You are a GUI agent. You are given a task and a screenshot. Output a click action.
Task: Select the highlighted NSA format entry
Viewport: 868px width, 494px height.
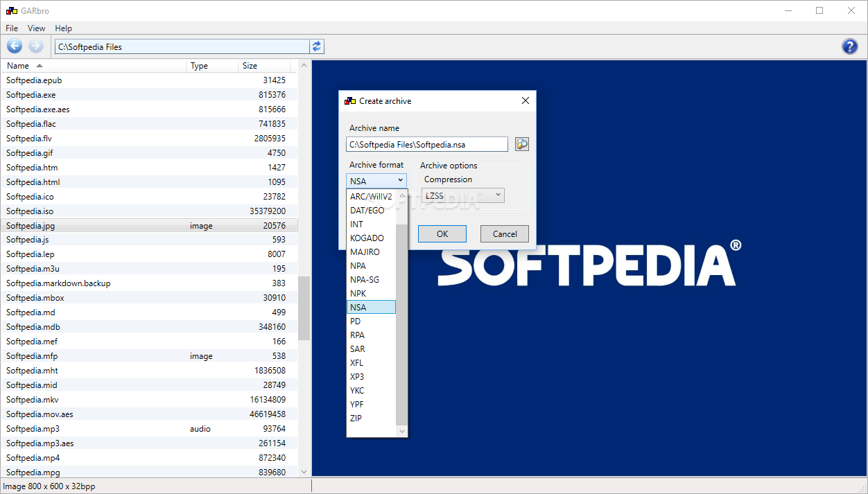371,307
